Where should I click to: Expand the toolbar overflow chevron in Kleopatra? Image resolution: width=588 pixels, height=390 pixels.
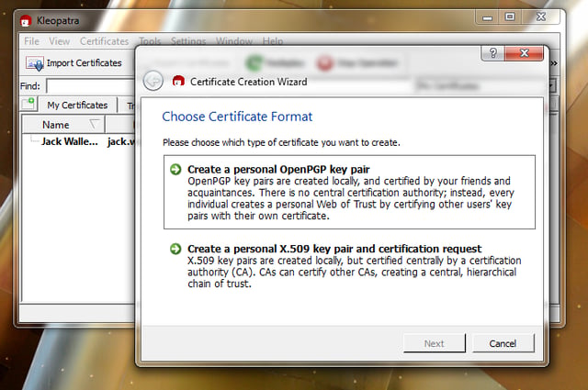[554, 63]
